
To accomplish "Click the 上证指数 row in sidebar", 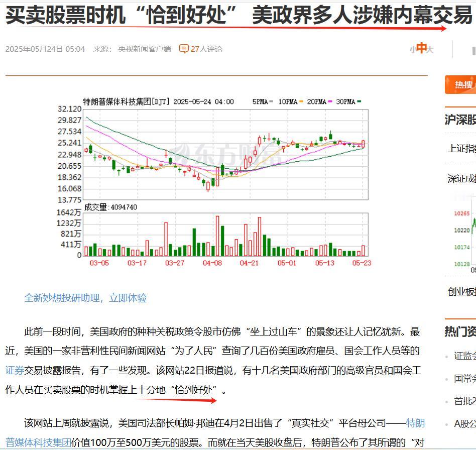I will point(462,149).
